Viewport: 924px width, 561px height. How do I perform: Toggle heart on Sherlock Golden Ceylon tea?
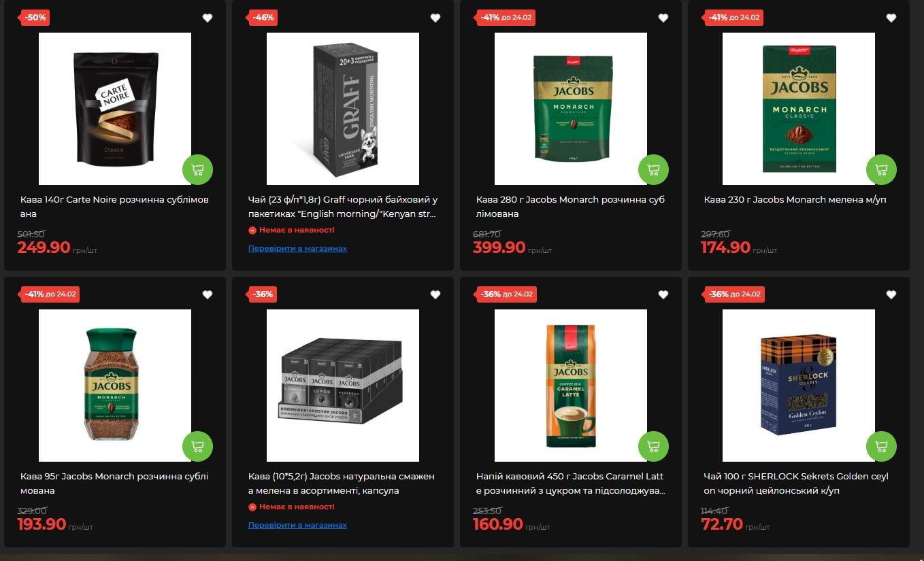click(891, 294)
